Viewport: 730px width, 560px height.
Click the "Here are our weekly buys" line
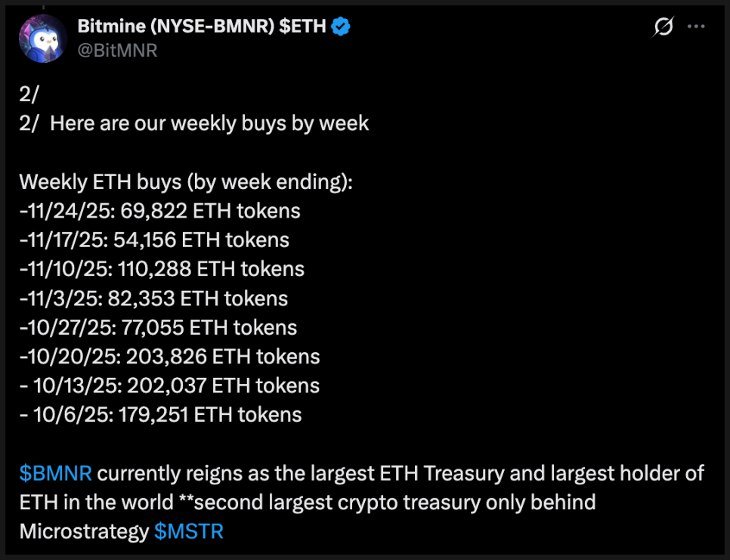pos(209,123)
